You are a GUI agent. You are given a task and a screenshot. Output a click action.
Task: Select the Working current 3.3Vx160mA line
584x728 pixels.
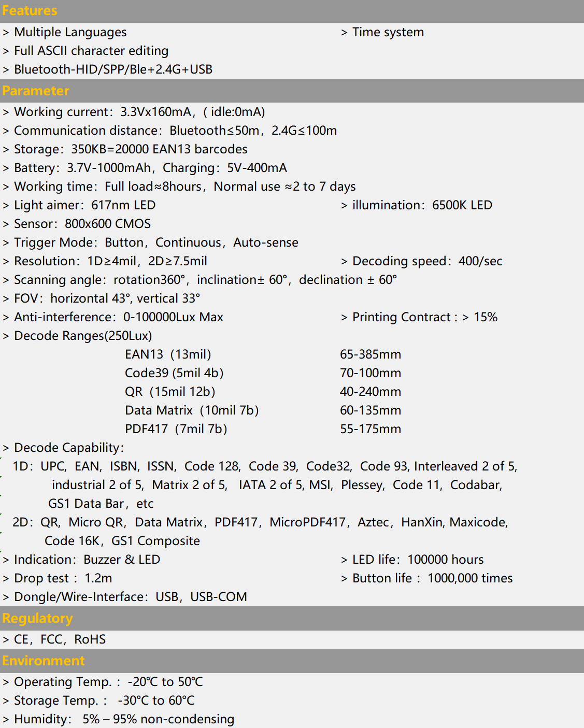click(x=134, y=112)
